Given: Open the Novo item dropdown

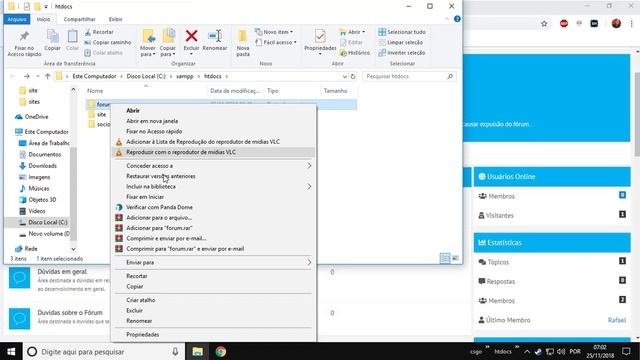Looking at the screenshot, I should [x=274, y=32].
